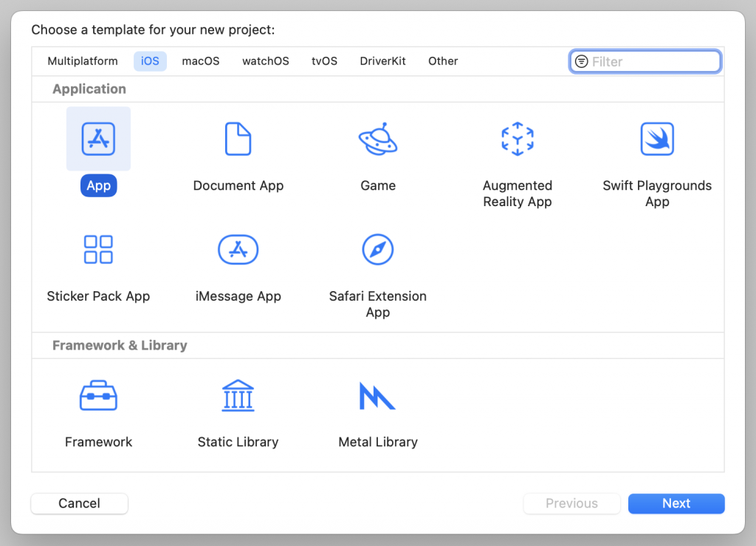The image size is (756, 546).
Task: Select the iOS platform tab
Action: point(150,61)
